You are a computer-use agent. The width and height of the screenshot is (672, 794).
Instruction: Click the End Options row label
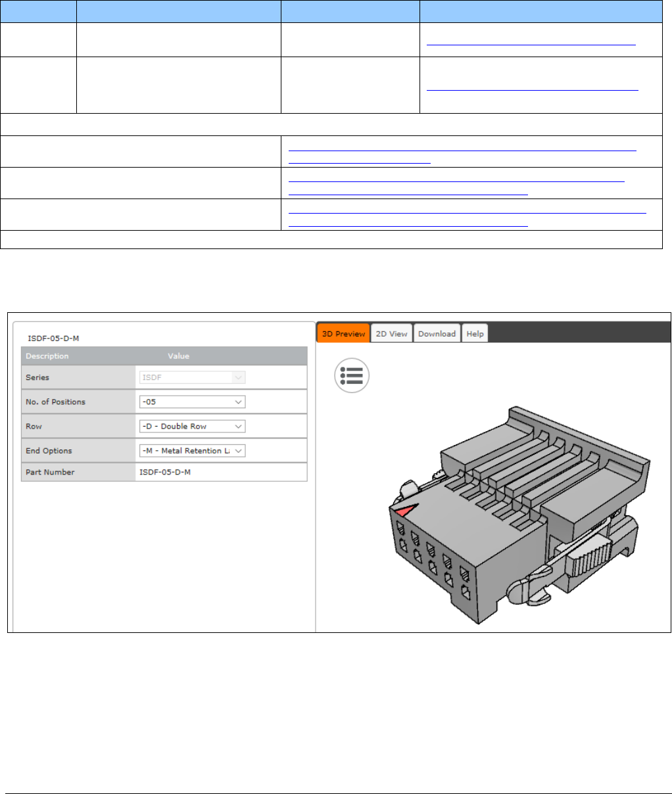(49, 450)
